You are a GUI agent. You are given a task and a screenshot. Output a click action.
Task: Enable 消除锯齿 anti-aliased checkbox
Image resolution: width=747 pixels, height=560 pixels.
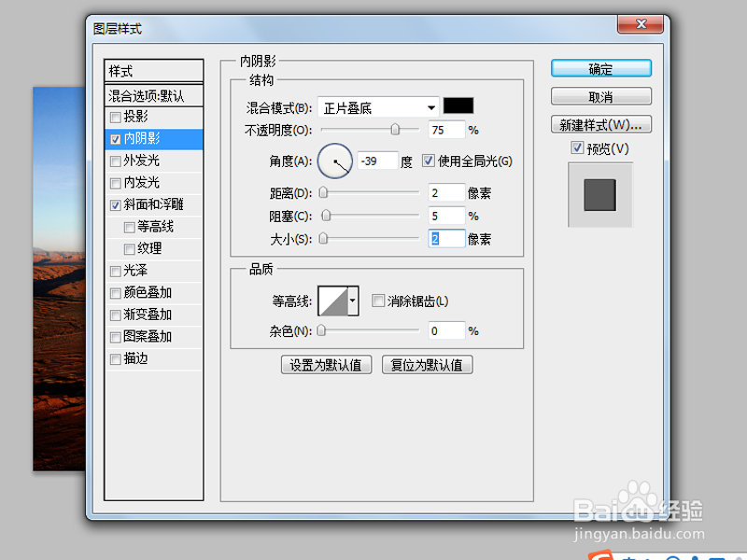point(378,301)
